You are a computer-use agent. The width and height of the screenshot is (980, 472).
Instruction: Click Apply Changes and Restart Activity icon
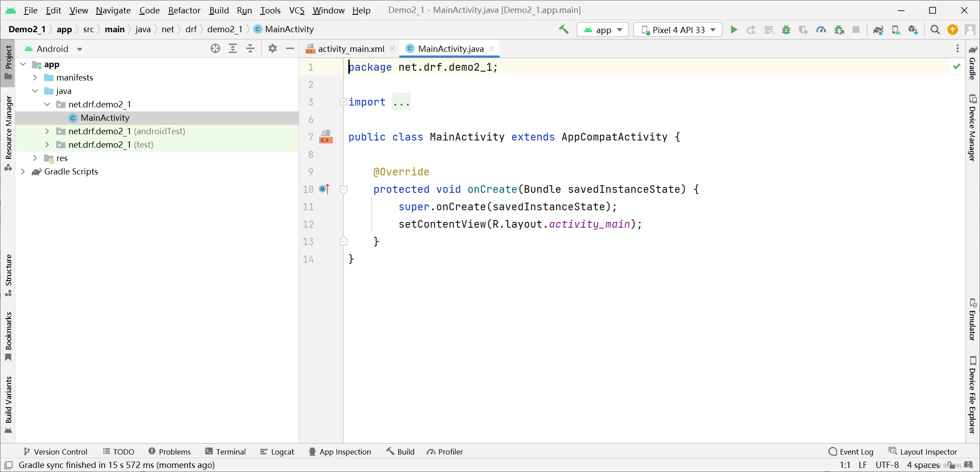pos(751,30)
